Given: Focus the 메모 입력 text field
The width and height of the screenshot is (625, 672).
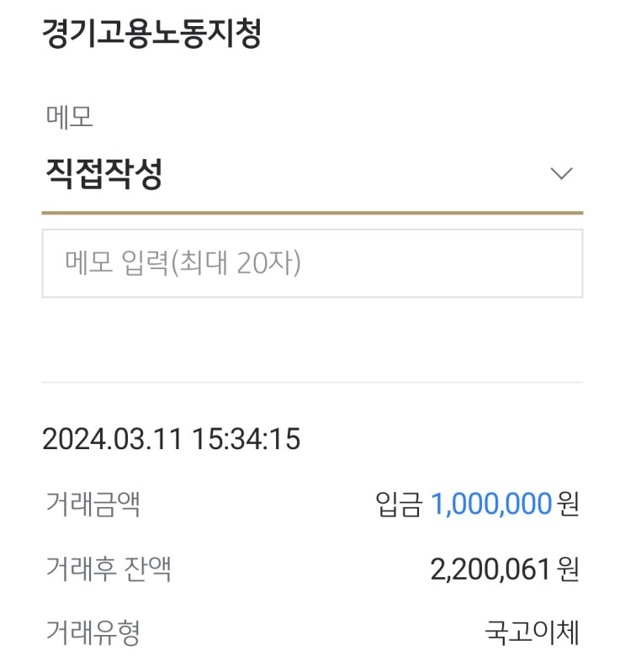Looking at the screenshot, I should pyautogui.click(x=312, y=263).
